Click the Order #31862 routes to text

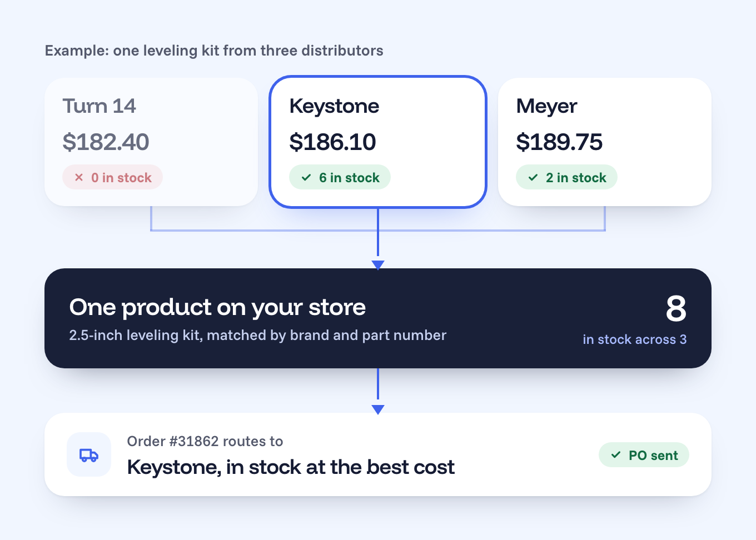click(205, 442)
